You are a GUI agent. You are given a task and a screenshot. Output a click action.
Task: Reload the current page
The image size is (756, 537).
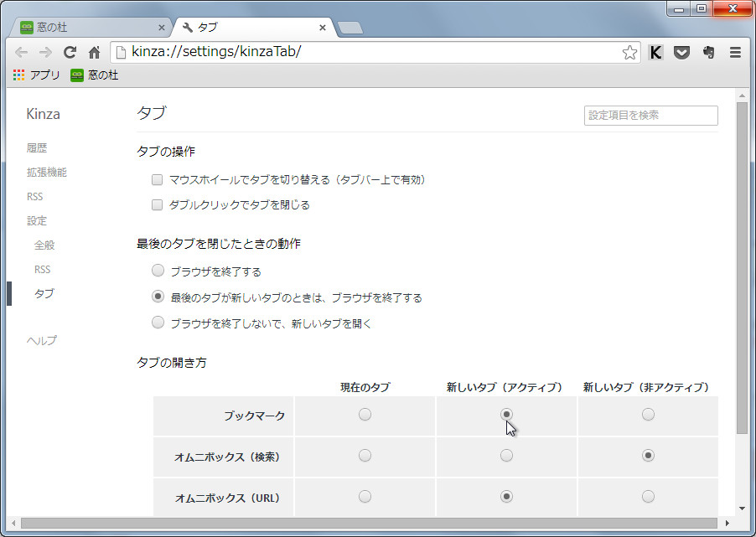pyautogui.click(x=70, y=52)
